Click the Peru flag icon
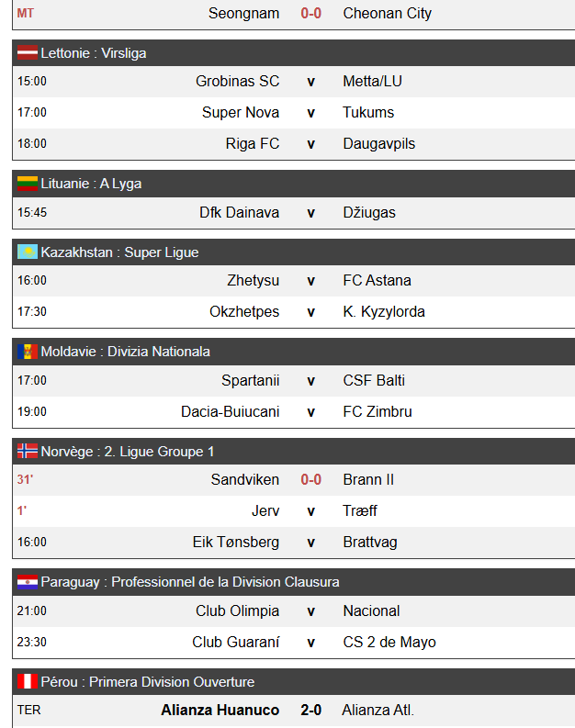The height and width of the screenshot is (728, 575). (x=27, y=682)
